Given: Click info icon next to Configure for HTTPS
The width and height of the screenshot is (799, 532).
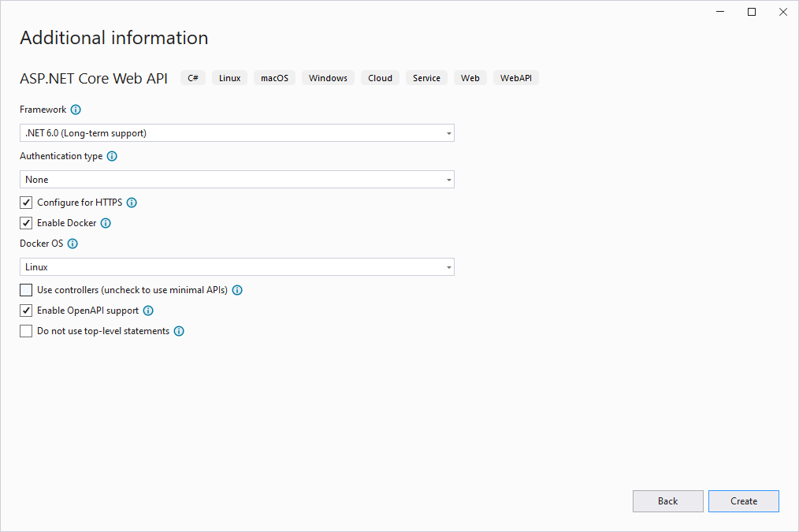Looking at the screenshot, I should pos(132,203).
